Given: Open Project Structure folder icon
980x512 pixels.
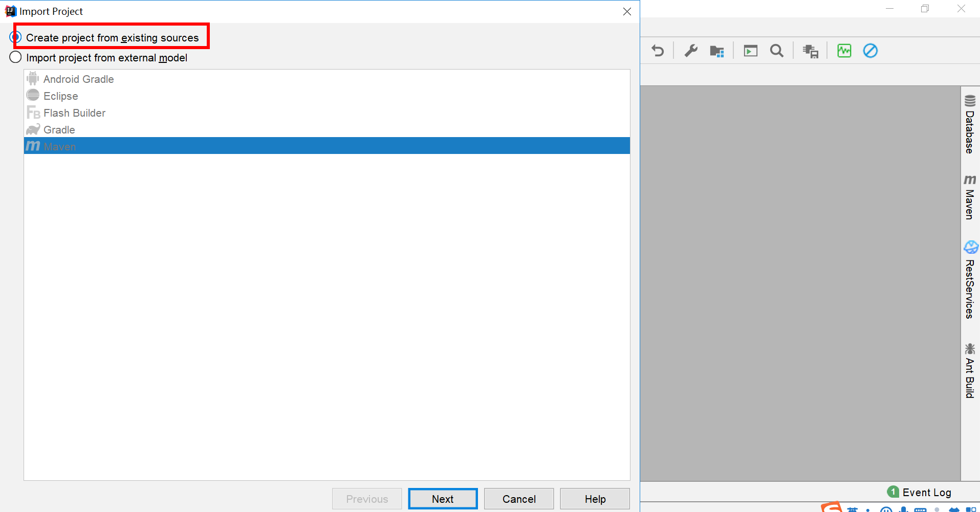Looking at the screenshot, I should (717, 51).
